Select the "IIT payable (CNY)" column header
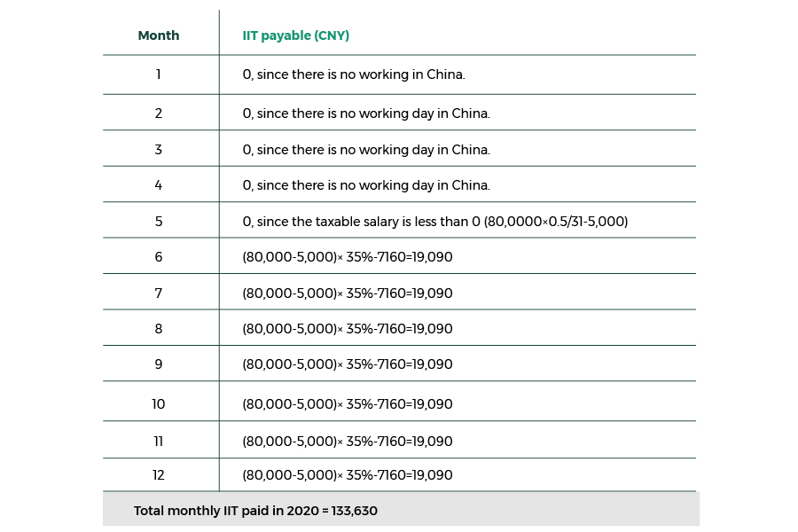The image size is (798, 532). (295, 36)
